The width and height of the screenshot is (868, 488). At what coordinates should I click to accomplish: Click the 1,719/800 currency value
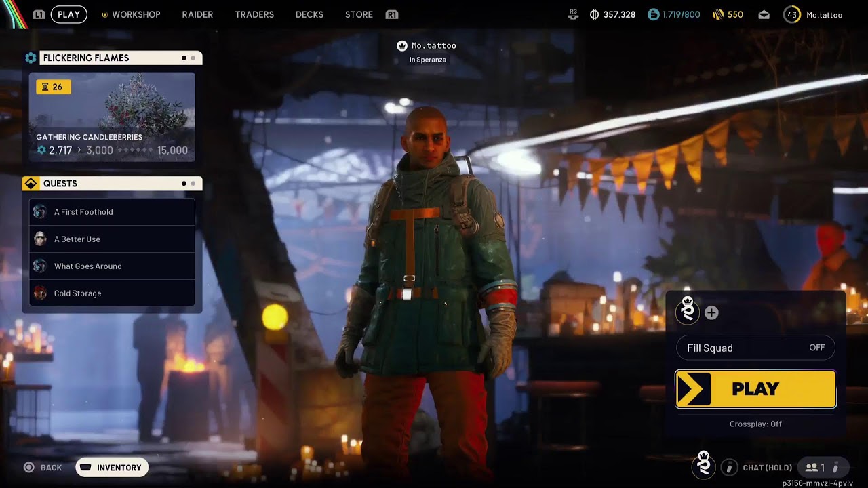coord(681,14)
